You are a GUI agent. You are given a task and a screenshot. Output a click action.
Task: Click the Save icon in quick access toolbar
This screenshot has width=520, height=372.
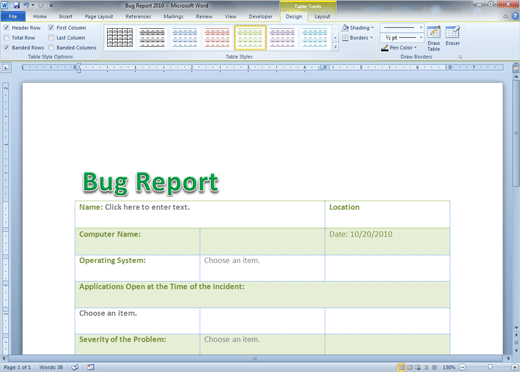[16, 5]
